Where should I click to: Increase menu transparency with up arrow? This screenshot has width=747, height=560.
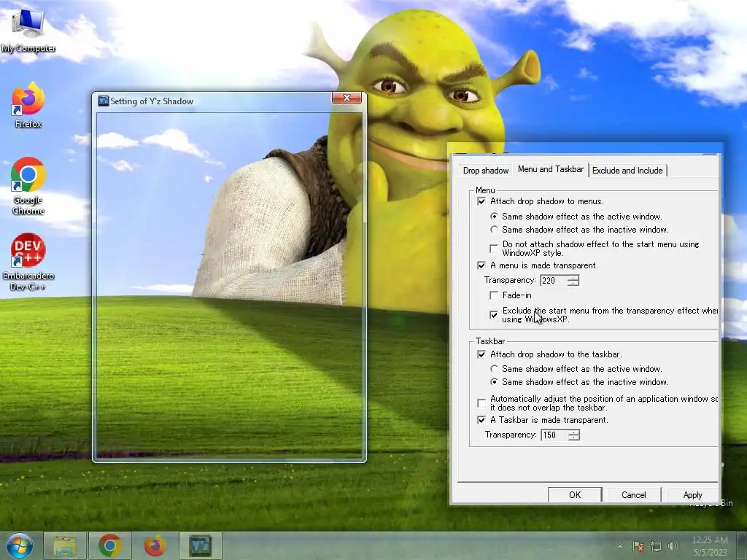click(573, 278)
